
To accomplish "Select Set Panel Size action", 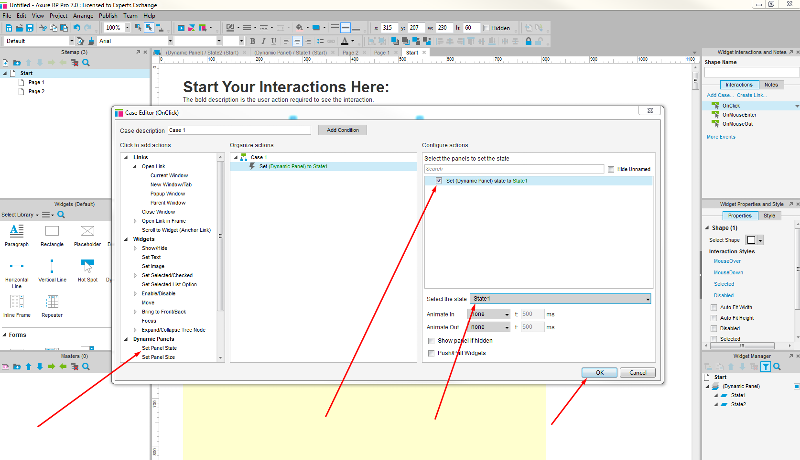I will coord(158,357).
